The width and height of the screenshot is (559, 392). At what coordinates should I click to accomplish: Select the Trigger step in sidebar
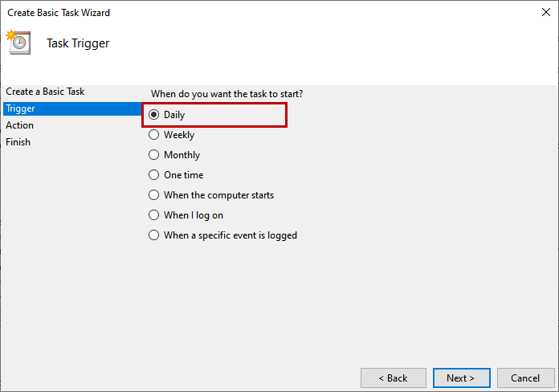21,108
